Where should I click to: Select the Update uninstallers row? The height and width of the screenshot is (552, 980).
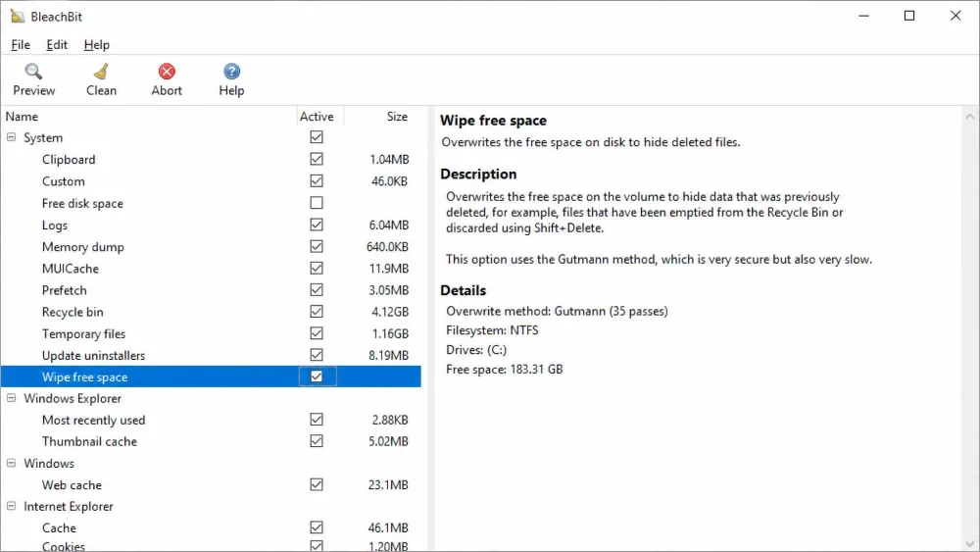[x=211, y=355]
